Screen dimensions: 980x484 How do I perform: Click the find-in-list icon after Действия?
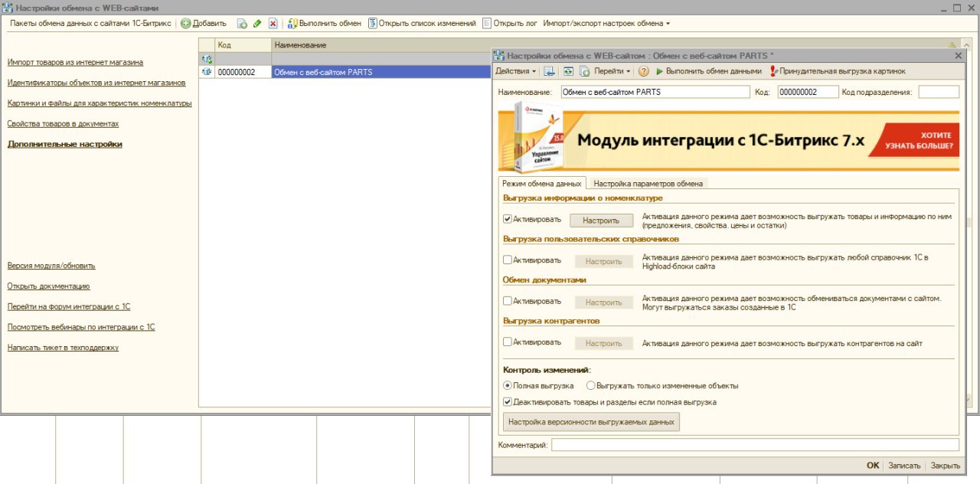coord(550,71)
